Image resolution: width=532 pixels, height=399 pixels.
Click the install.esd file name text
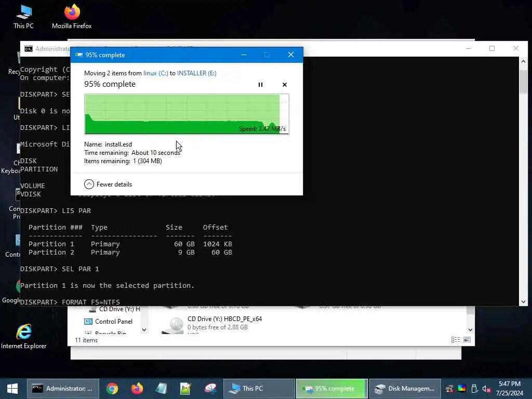click(118, 144)
